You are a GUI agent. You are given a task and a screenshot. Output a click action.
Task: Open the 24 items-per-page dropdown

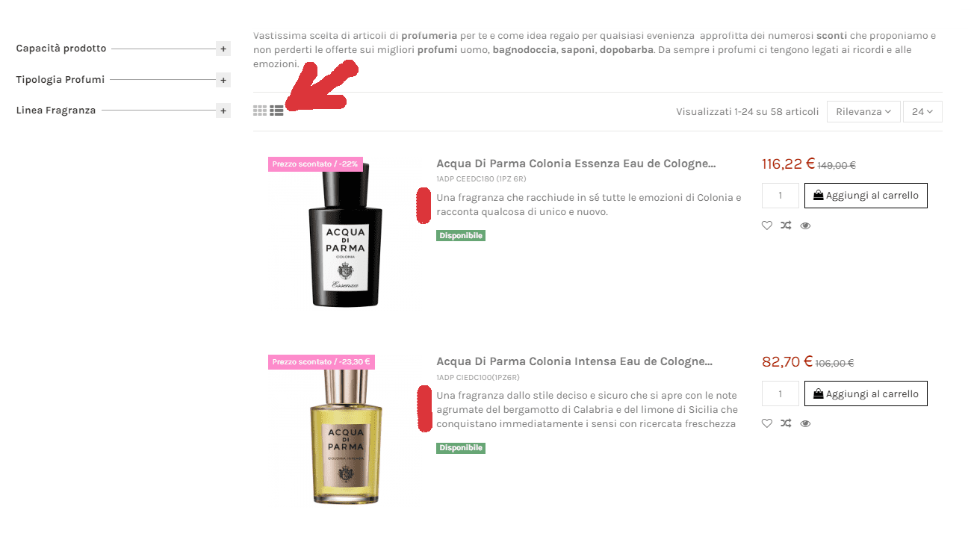pyautogui.click(x=922, y=111)
